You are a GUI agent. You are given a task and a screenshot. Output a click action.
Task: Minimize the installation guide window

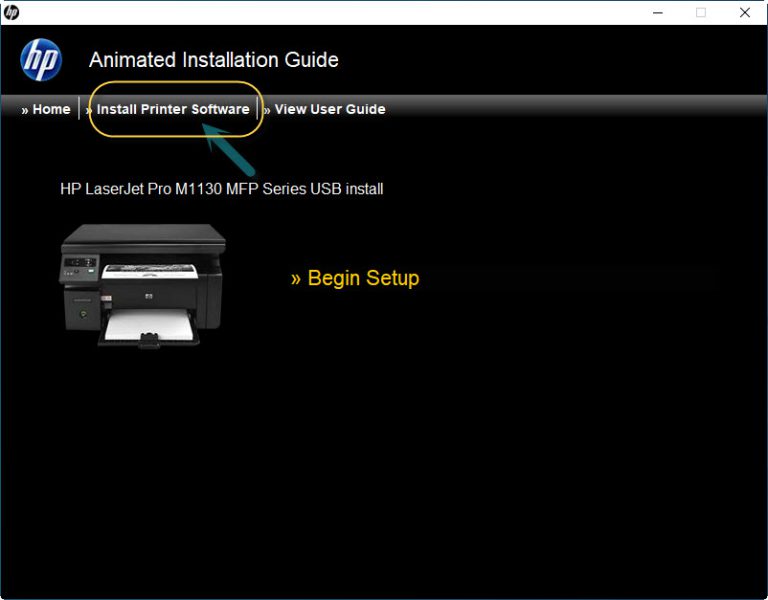pos(658,13)
